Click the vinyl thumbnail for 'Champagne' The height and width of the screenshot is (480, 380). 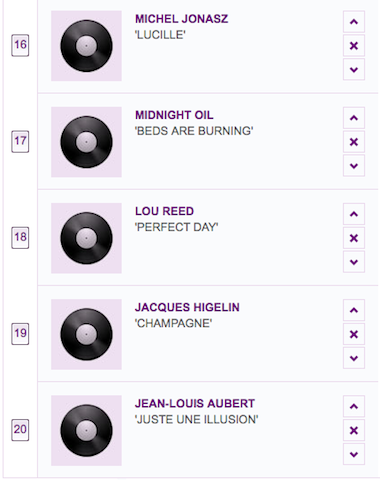coord(86,334)
